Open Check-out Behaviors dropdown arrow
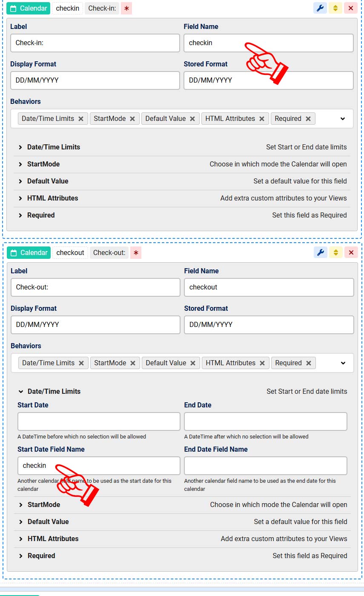This screenshot has width=364, height=596. click(343, 363)
